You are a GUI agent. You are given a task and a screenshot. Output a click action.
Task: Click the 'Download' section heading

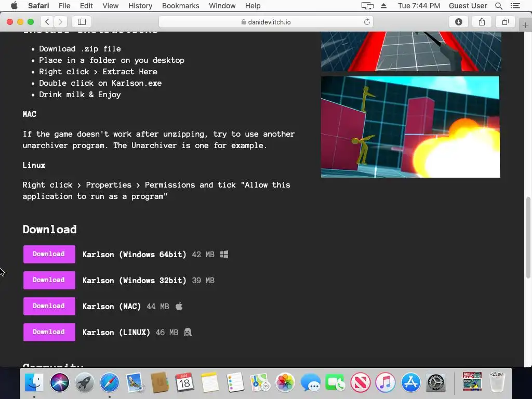coord(49,229)
